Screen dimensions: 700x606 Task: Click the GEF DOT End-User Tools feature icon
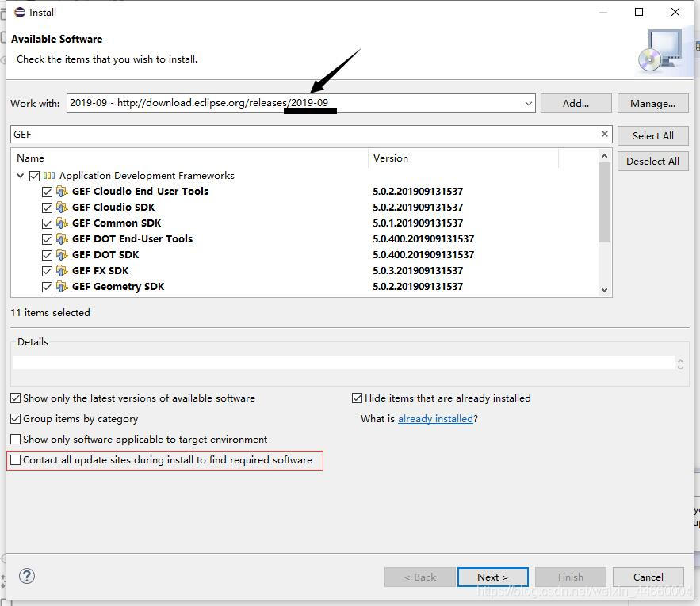62,238
